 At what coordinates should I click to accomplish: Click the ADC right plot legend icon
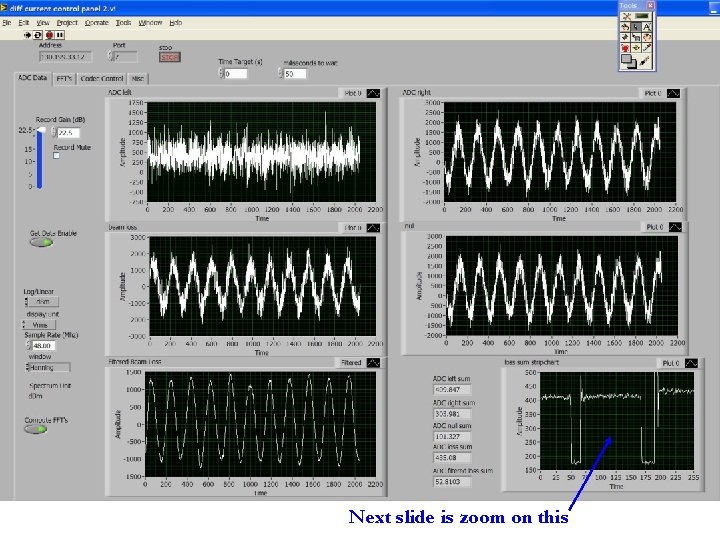(x=673, y=93)
